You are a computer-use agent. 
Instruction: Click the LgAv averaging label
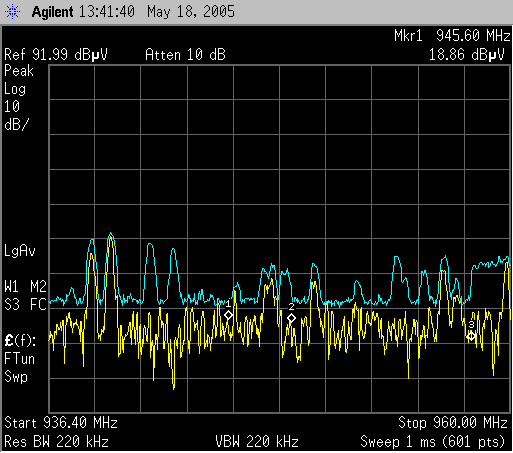click(x=20, y=251)
